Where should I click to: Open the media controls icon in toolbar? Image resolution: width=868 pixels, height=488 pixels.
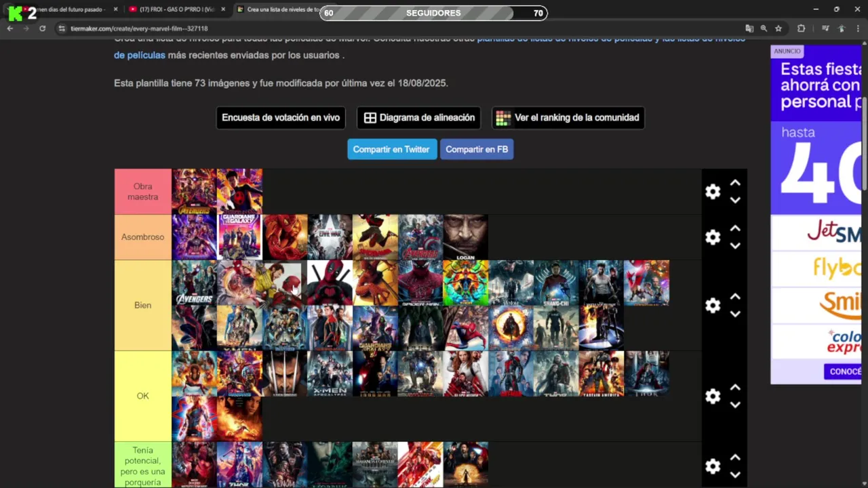[x=825, y=28]
